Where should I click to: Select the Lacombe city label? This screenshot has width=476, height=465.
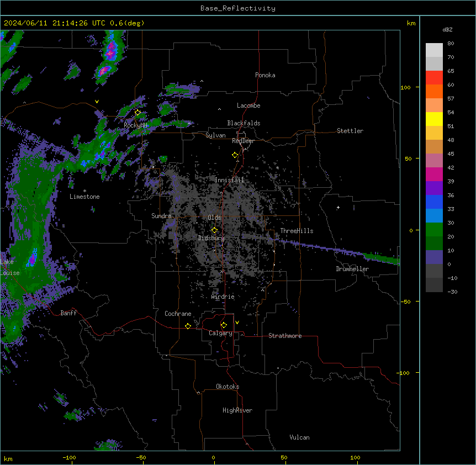(248, 105)
